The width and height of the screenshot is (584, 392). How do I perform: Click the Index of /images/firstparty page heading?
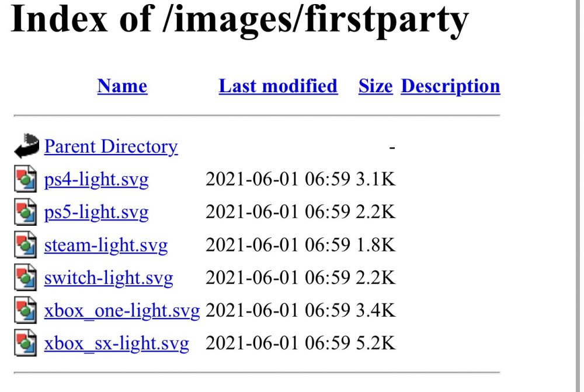tap(239, 20)
